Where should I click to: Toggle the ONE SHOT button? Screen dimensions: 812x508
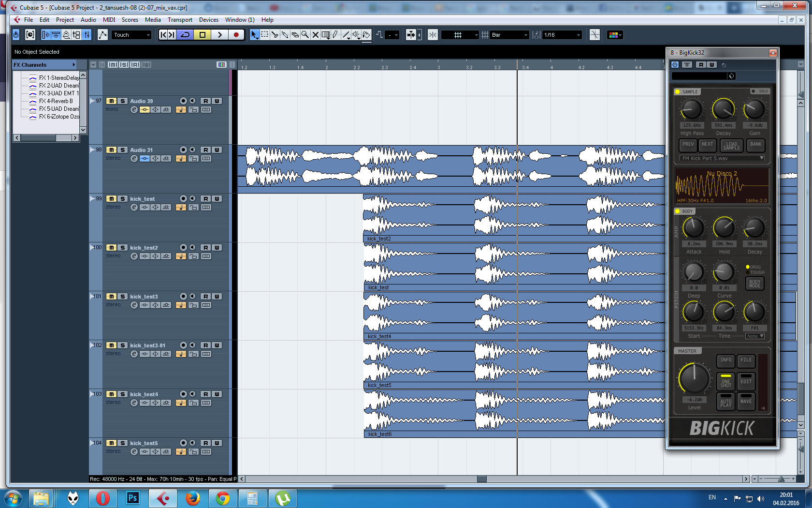coord(726,381)
